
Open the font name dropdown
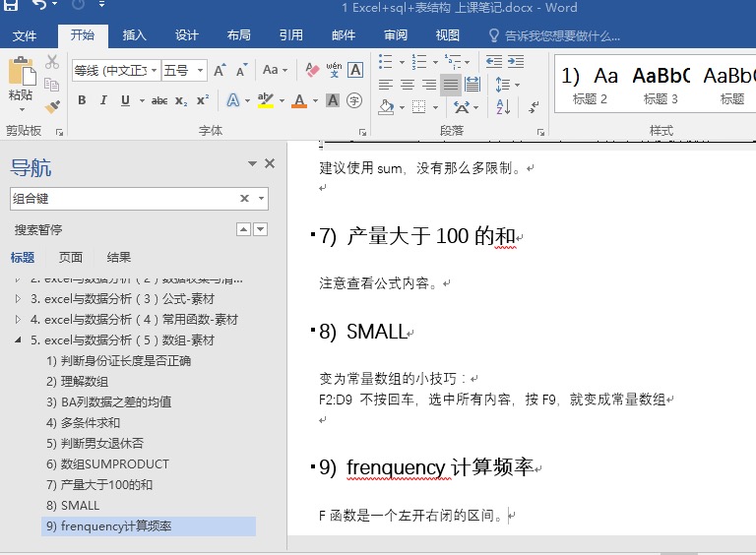click(x=153, y=71)
